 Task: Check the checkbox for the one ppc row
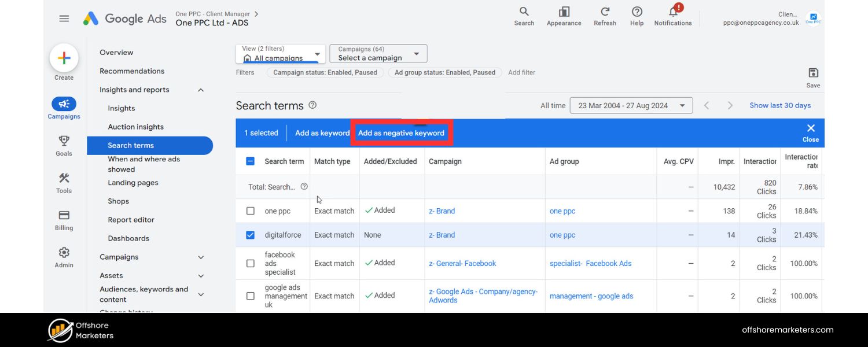pos(251,211)
